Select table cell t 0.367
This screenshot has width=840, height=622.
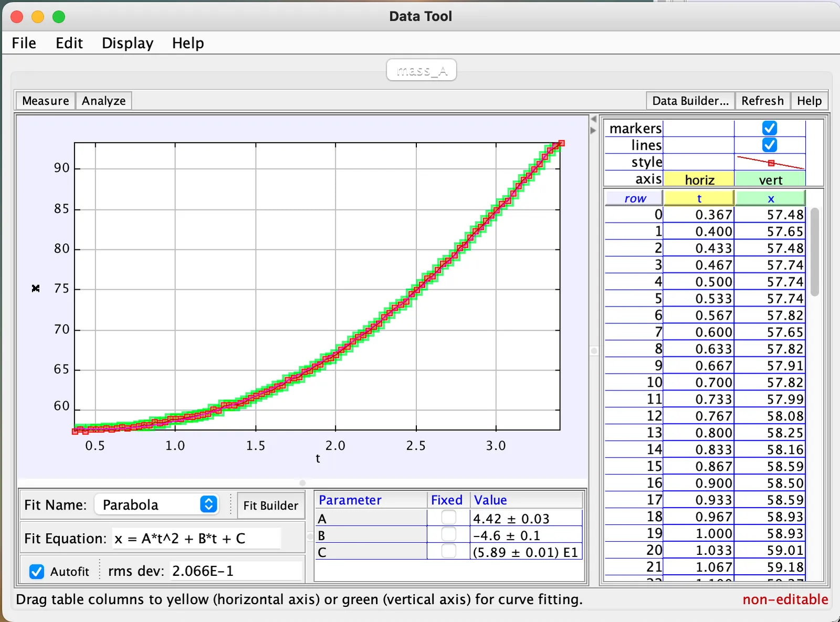click(x=699, y=215)
